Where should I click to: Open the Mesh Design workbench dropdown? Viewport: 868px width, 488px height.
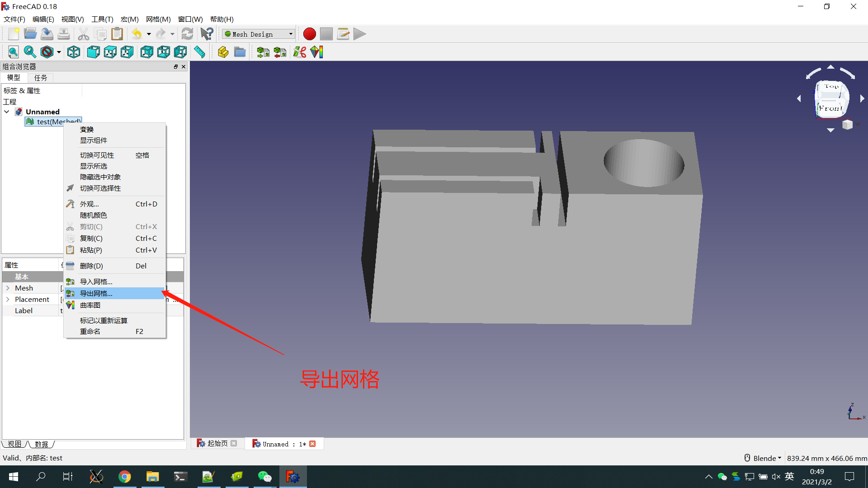pos(259,34)
